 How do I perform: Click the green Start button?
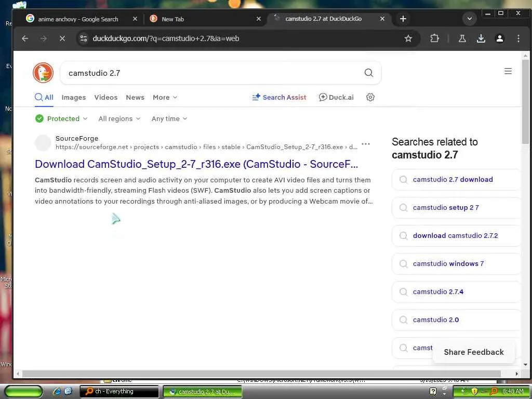pyautogui.click(x=23, y=391)
